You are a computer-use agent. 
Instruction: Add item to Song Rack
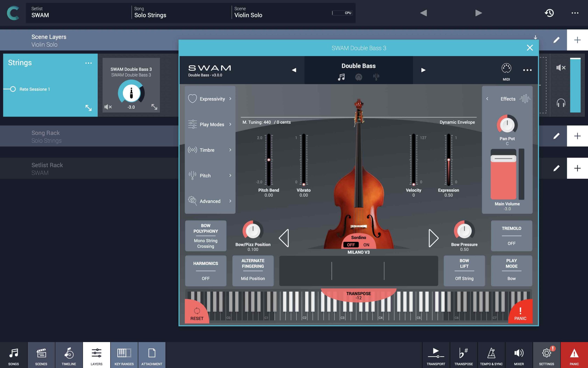pos(578,136)
